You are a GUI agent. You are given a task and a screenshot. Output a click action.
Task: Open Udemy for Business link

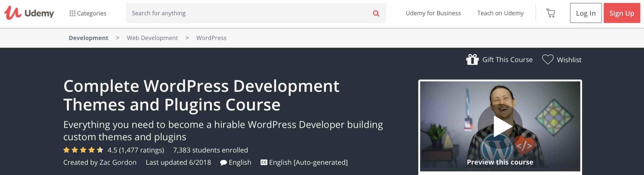(433, 13)
